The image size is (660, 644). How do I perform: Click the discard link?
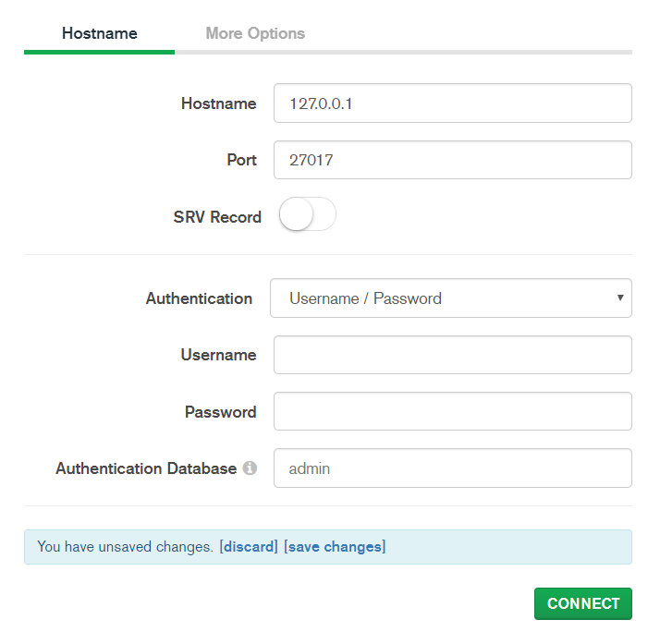tap(249, 547)
